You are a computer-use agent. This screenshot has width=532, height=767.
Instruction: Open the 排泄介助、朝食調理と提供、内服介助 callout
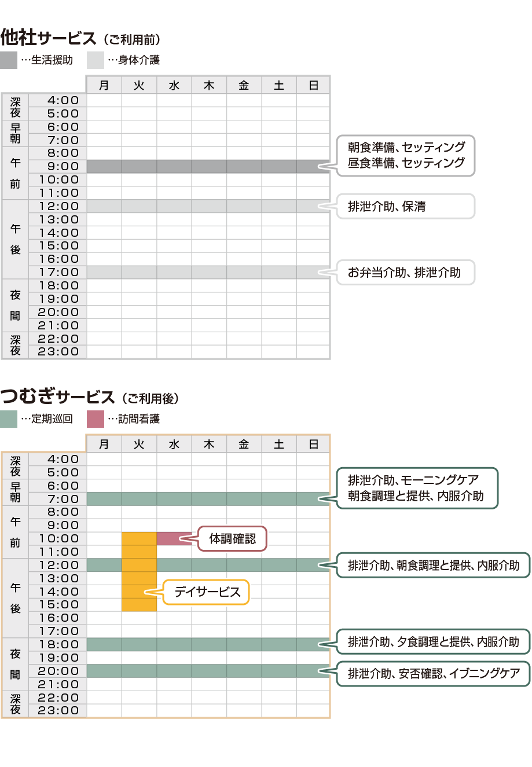pyautogui.click(x=433, y=566)
